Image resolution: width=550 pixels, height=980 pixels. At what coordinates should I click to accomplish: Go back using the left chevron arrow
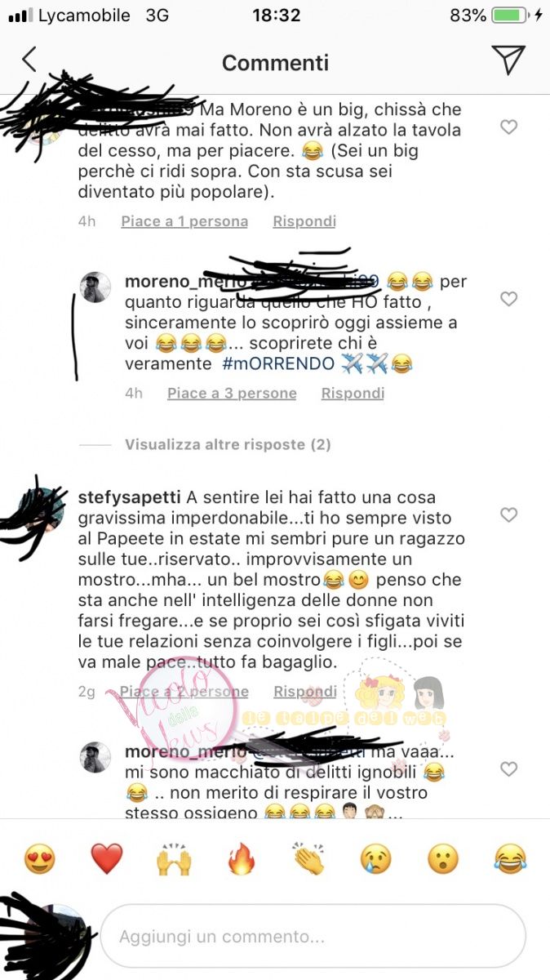click(29, 60)
